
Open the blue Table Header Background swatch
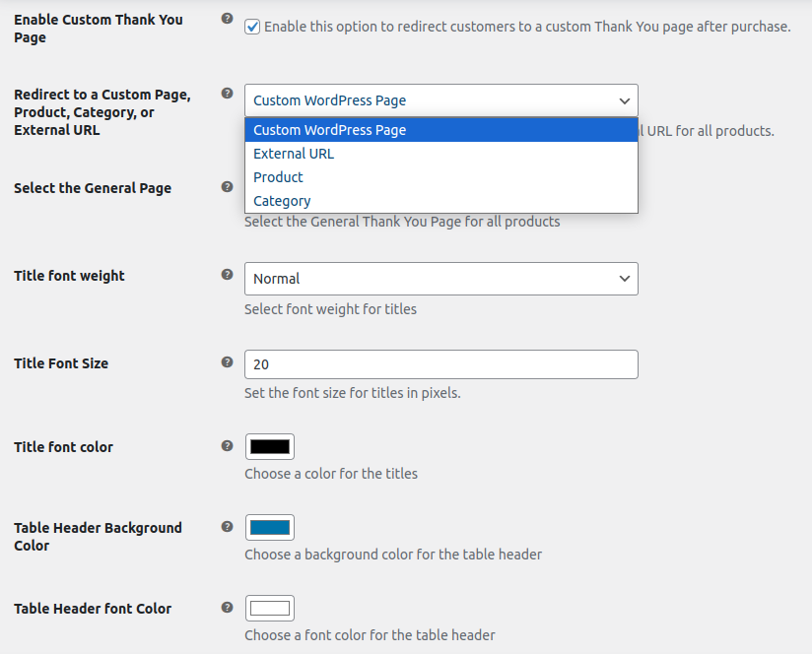[270, 528]
